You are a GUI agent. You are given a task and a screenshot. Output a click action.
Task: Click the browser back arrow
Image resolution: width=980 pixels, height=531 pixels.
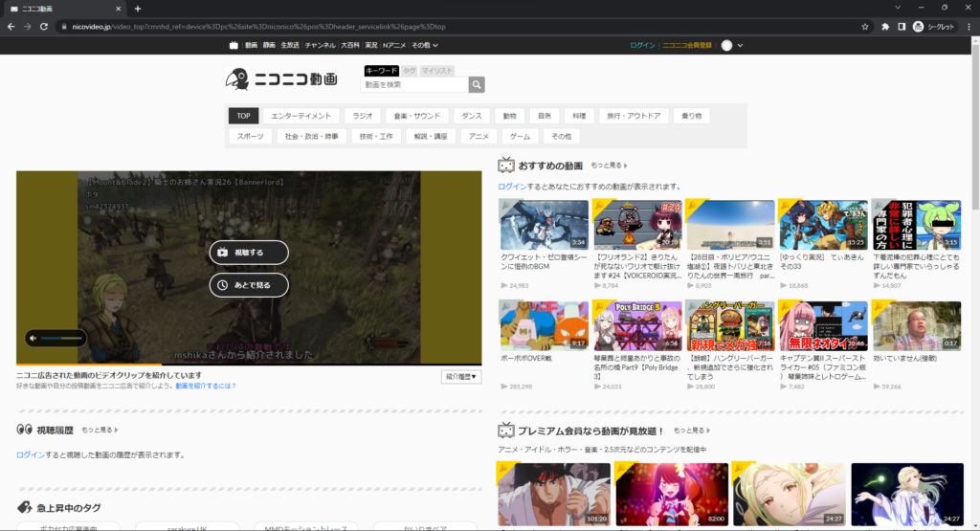click(x=11, y=27)
